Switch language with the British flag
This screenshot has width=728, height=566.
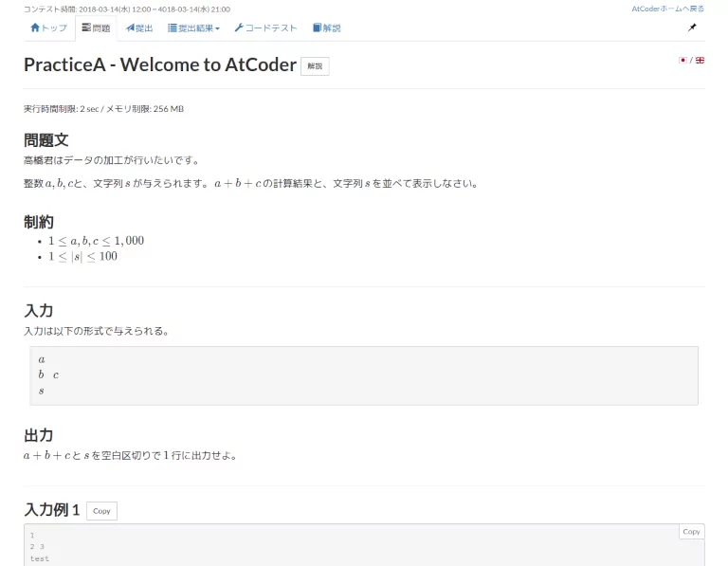click(700, 60)
